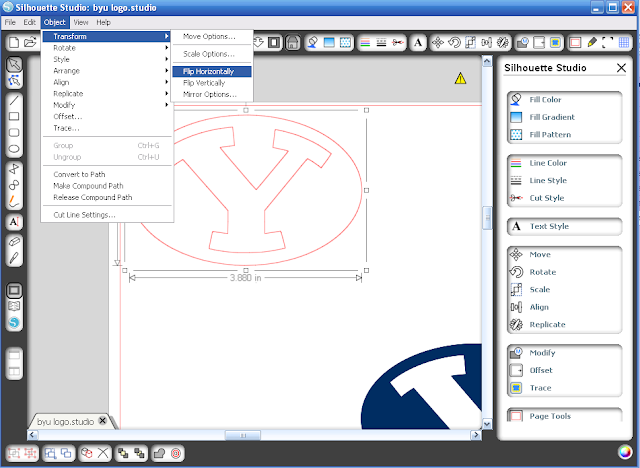Open Text Style A icon in top toolbar
This screenshot has width=640, height=468.
418,42
